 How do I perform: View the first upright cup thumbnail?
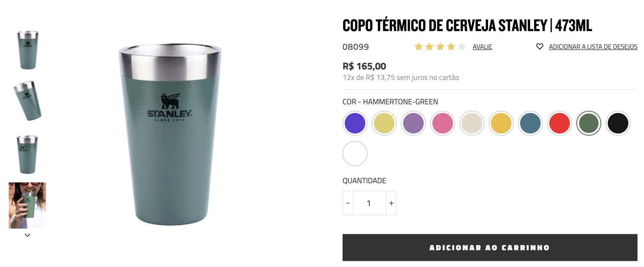pos(28,50)
